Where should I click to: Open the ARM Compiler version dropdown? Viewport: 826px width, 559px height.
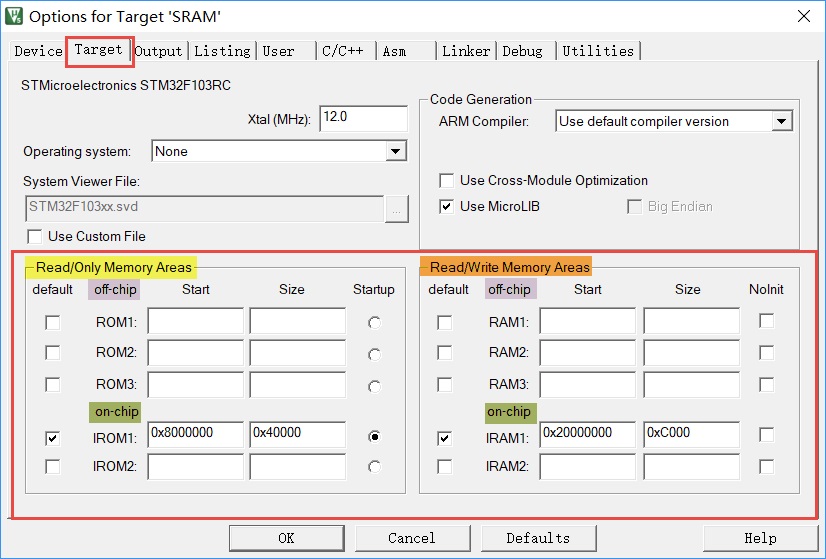click(782, 121)
